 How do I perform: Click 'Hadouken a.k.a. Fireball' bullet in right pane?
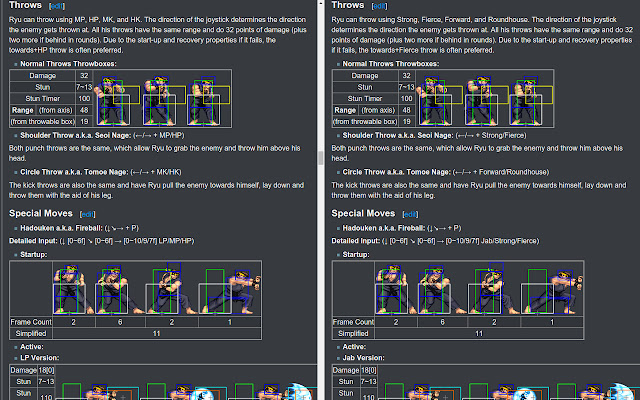tap(384, 228)
